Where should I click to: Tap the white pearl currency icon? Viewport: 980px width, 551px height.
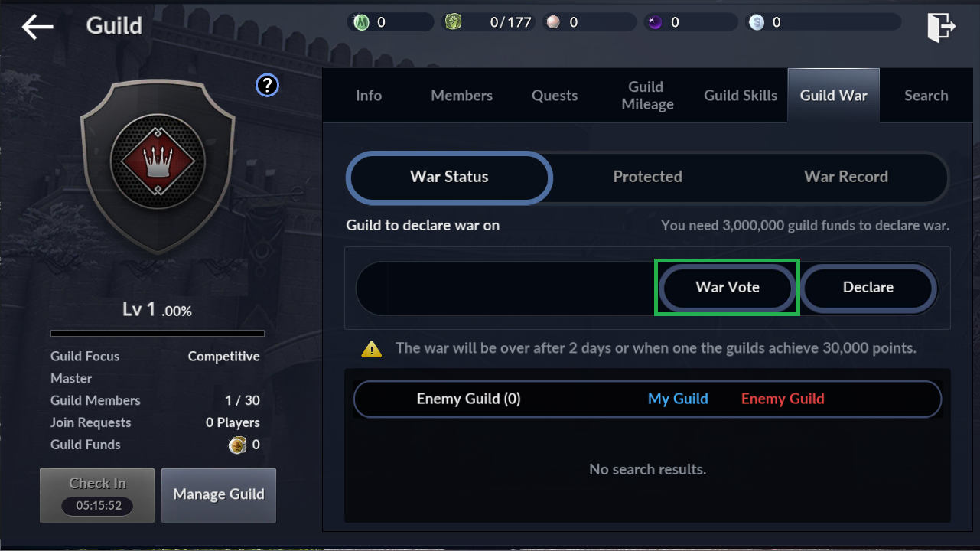(552, 22)
